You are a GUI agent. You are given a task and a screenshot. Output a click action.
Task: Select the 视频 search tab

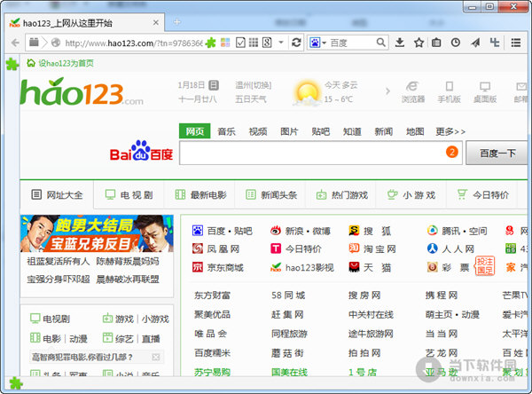tap(258, 131)
